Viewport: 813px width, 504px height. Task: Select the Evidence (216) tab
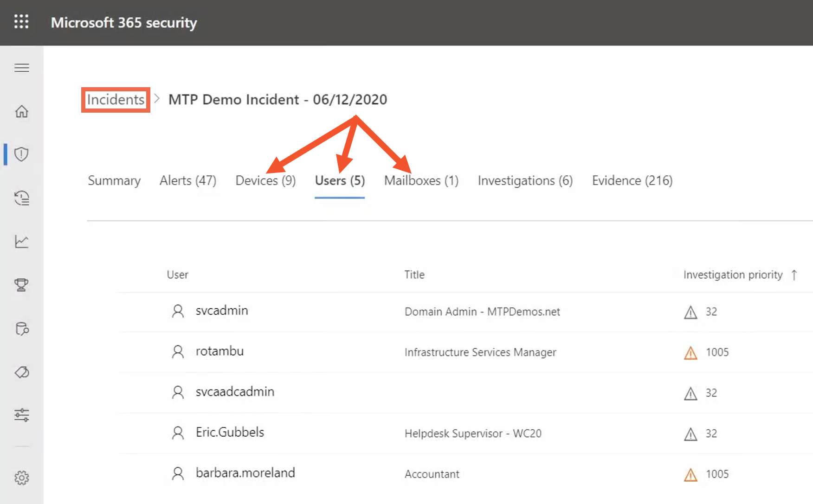click(x=632, y=180)
